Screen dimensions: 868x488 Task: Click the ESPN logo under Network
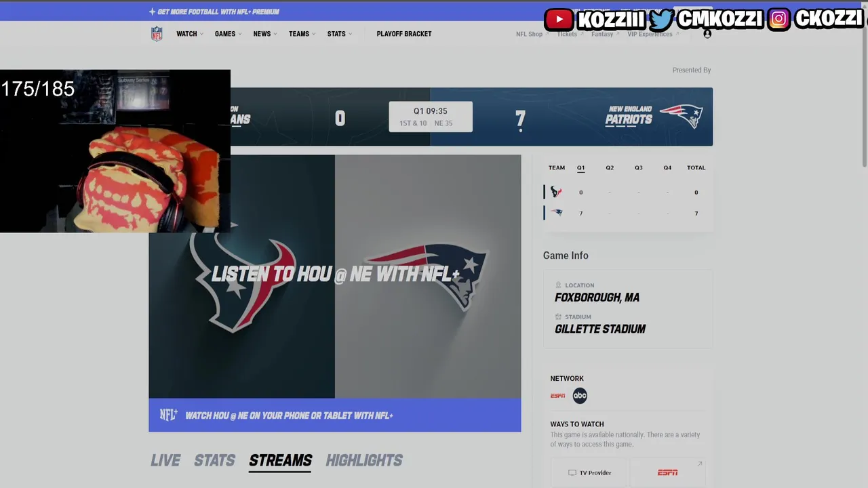point(557,396)
